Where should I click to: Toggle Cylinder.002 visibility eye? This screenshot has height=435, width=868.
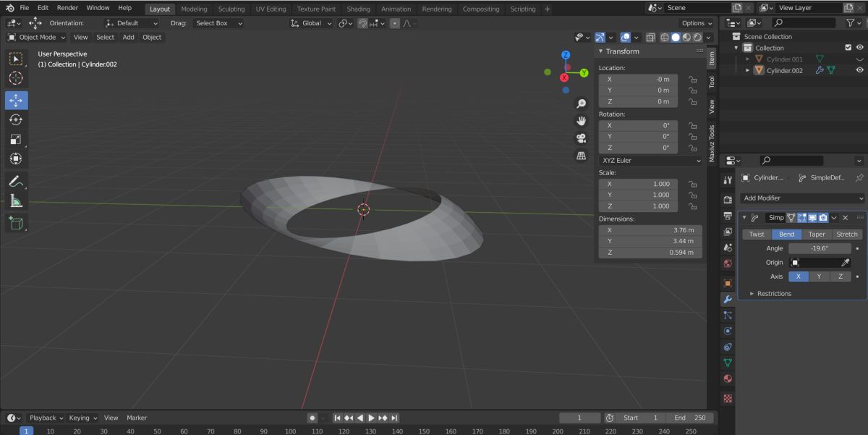(x=859, y=70)
